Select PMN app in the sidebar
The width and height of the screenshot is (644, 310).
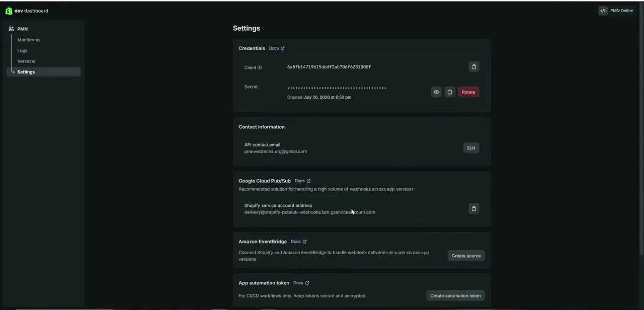(22, 29)
